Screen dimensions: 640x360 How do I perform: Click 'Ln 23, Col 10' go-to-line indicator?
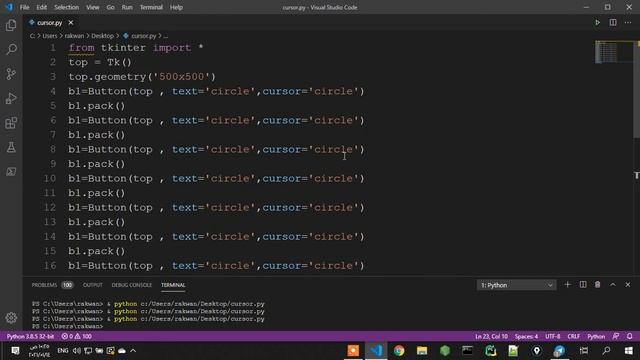tap(491, 336)
